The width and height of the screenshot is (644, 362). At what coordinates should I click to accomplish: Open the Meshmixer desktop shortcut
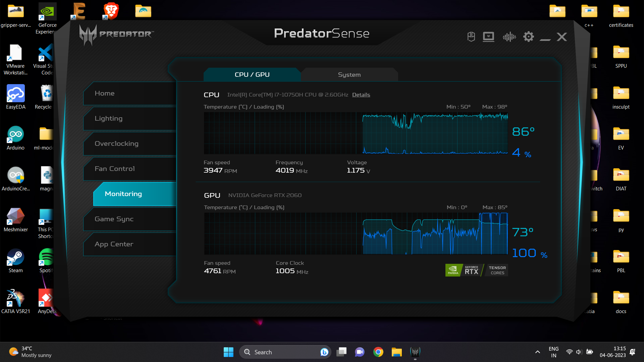pos(15,220)
